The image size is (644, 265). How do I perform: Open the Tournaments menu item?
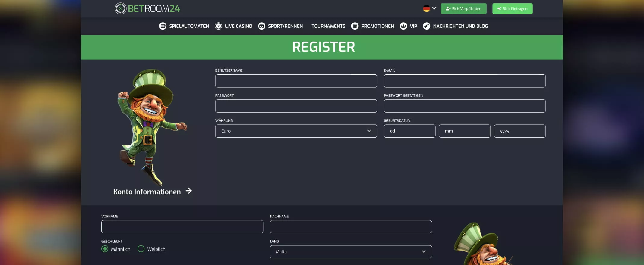[328, 26]
